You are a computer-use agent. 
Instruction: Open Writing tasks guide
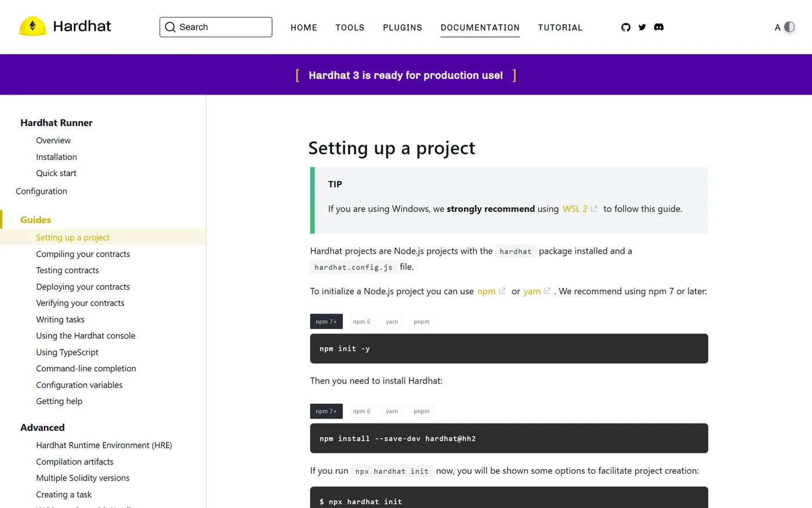[x=60, y=319]
